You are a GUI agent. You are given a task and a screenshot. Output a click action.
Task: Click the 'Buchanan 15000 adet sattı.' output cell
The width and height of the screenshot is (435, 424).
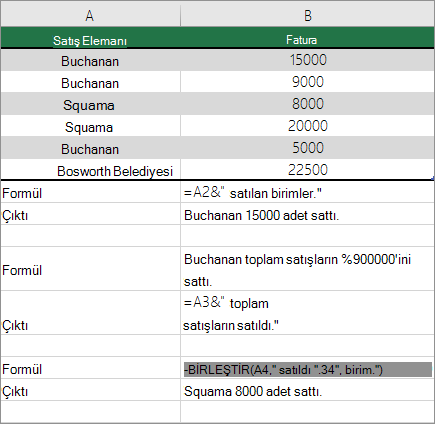307,214
